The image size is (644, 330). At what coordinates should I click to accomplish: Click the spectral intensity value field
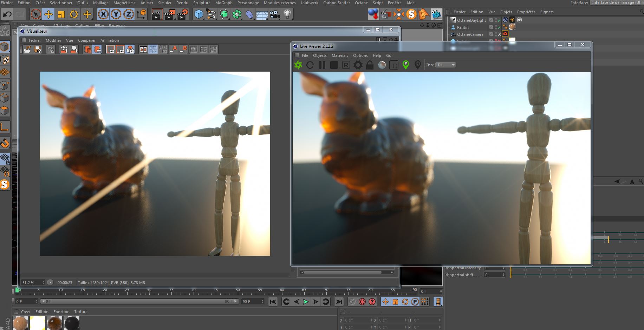494,268
